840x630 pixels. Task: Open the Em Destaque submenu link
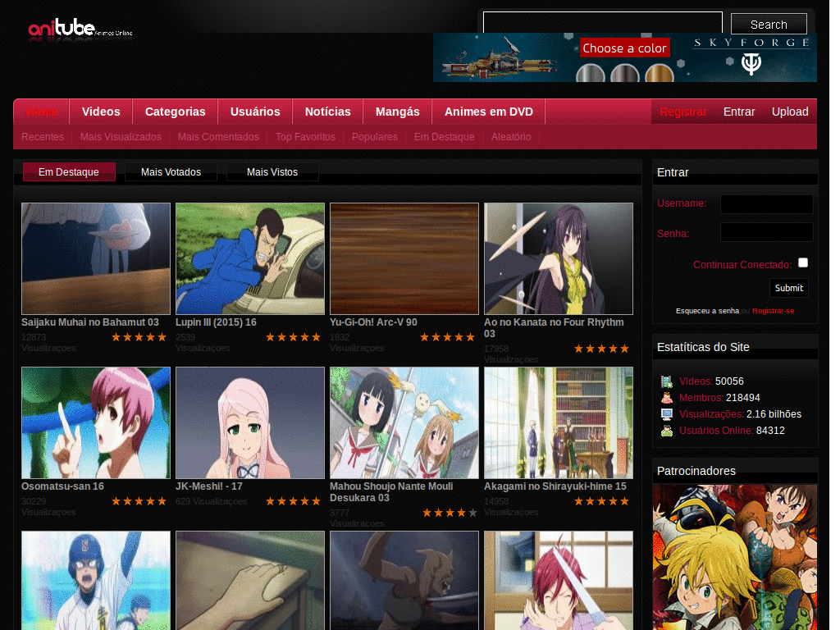444,137
